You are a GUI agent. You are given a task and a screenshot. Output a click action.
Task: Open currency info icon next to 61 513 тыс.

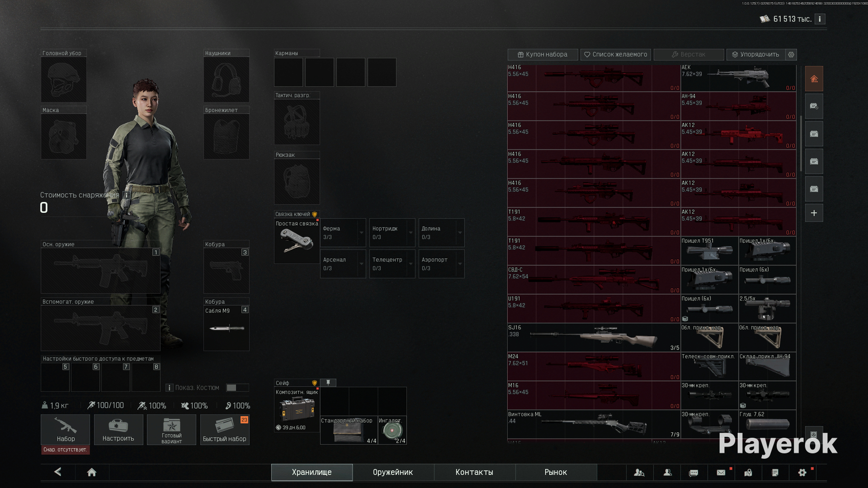(820, 19)
